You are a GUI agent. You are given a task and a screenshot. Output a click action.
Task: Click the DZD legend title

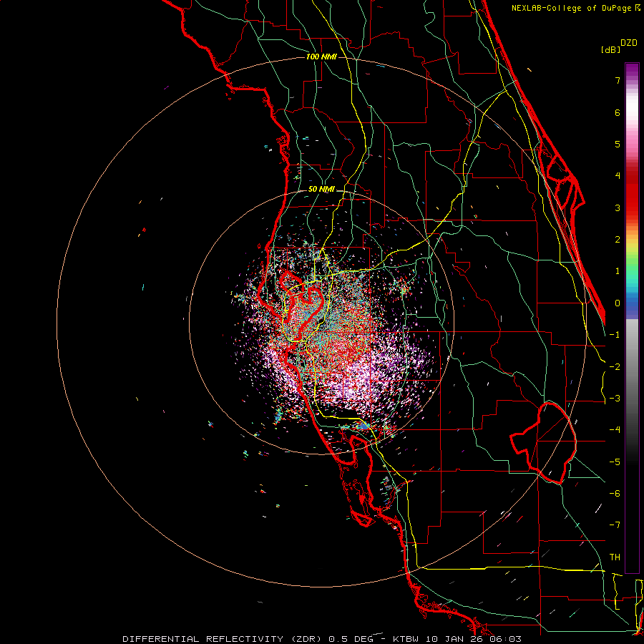point(629,43)
